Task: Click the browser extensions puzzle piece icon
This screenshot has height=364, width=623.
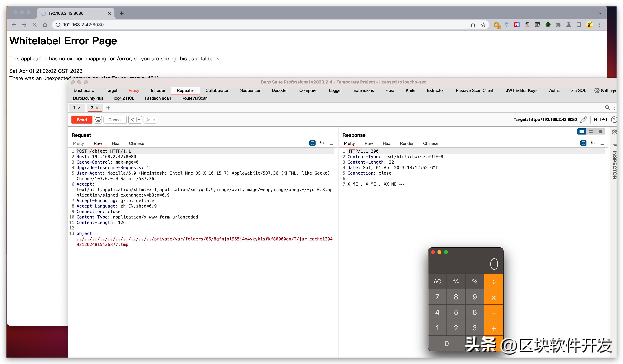Action: 559,25
